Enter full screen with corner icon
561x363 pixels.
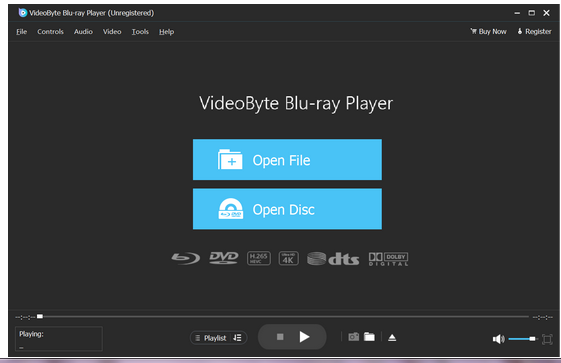[x=547, y=339]
